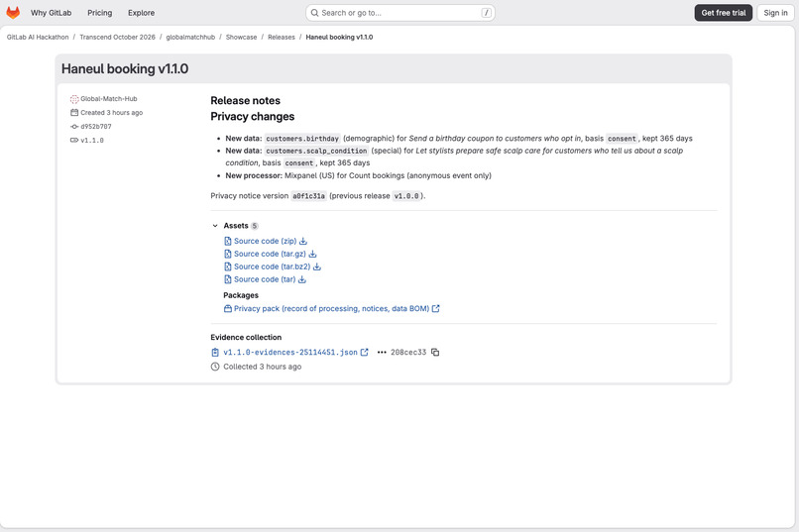The height and width of the screenshot is (532, 799).
Task: Click privacy notice version a0f1c31a
Action: point(309,196)
